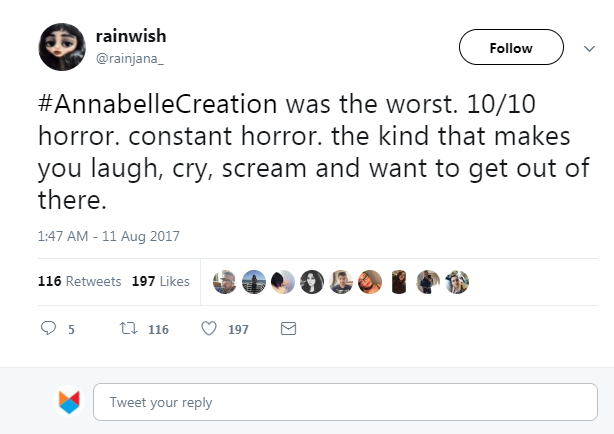The height and width of the screenshot is (434, 614).
Task: Expand the tweet options chevron beside Follow
Action: [x=587, y=47]
